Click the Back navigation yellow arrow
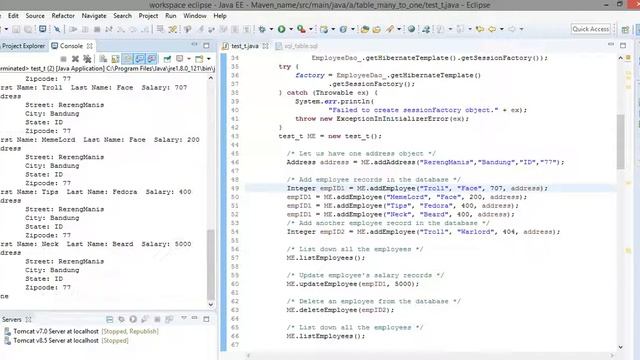640x360 pixels. (492, 29)
